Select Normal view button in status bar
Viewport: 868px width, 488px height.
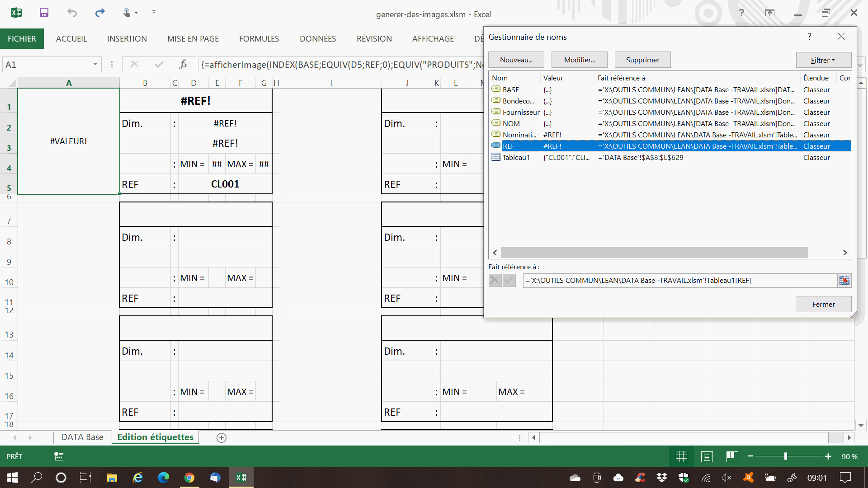coord(681,457)
